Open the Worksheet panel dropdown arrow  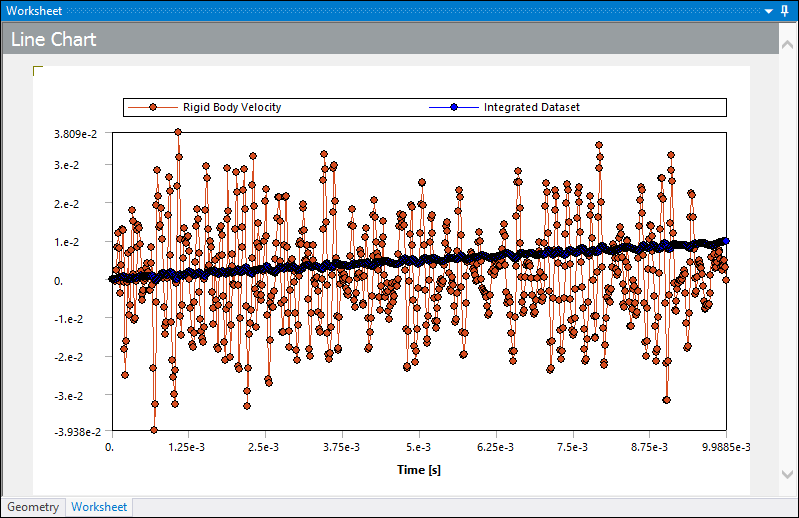coord(769,11)
